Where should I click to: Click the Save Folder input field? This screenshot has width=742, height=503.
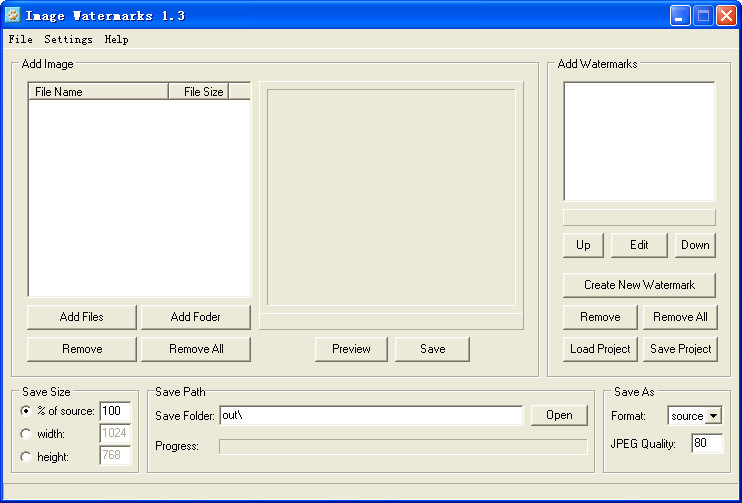[x=371, y=415]
